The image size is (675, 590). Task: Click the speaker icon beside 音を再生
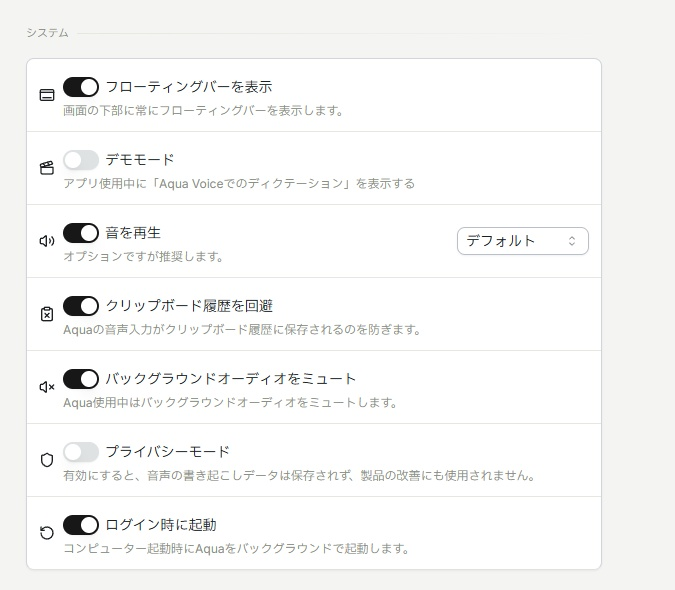pos(47,241)
